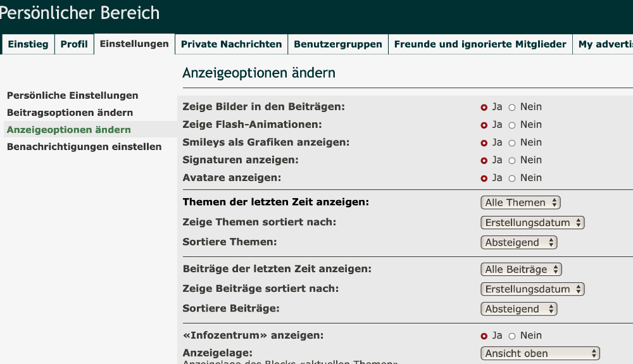Open the Profil tab
This screenshot has width=633, height=364.
point(74,44)
